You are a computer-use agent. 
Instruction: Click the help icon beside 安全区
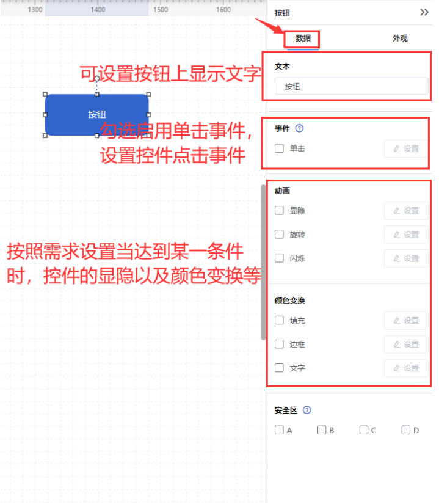(x=307, y=410)
